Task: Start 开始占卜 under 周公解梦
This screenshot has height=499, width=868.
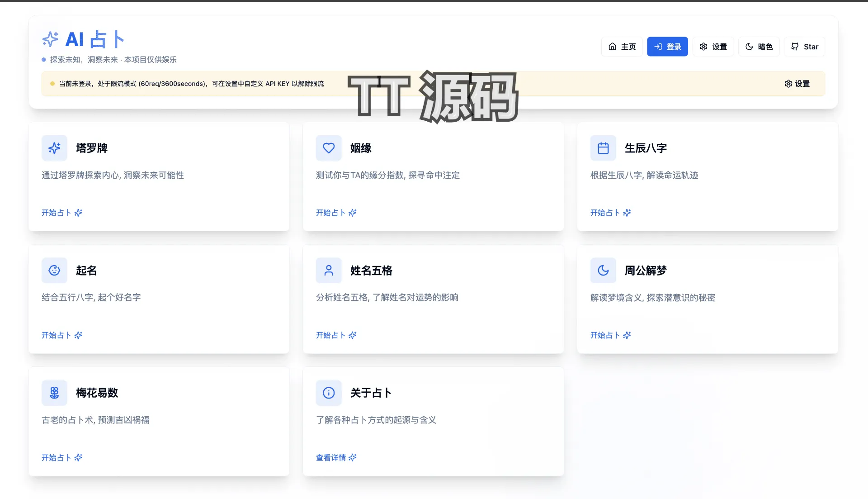Action: [611, 335]
